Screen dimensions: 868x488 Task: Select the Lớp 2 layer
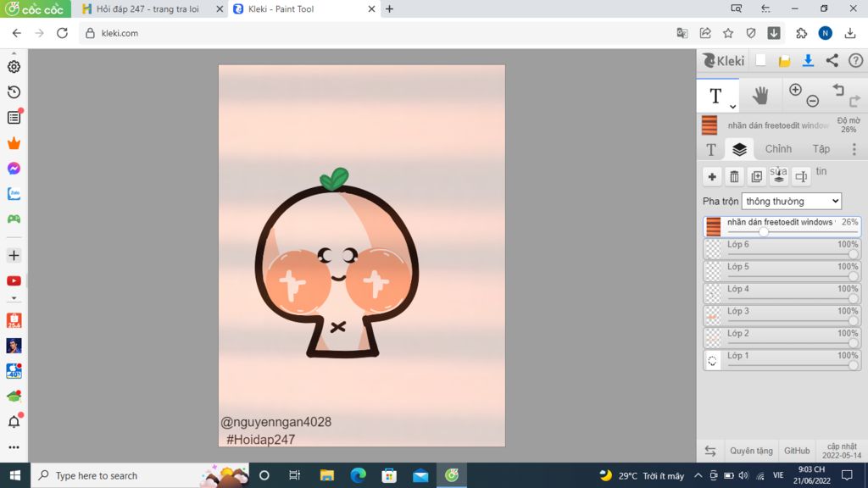[x=782, y=337]
